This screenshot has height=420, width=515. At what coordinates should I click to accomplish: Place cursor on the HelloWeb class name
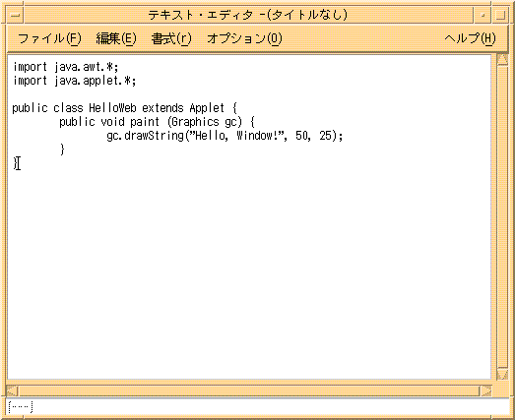point(112,108)
